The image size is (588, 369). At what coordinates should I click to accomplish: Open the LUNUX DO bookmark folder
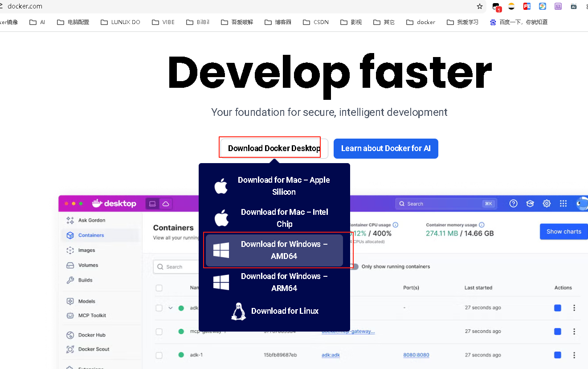tap(120, 22)
